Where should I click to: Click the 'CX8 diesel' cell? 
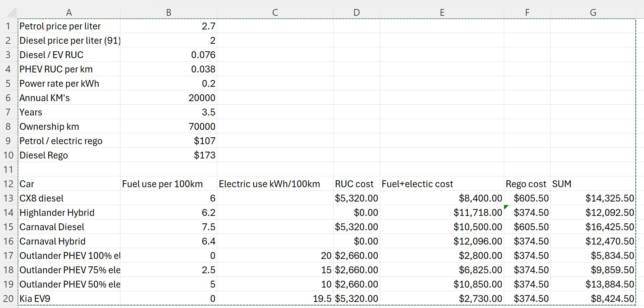[x=69, y=198]
